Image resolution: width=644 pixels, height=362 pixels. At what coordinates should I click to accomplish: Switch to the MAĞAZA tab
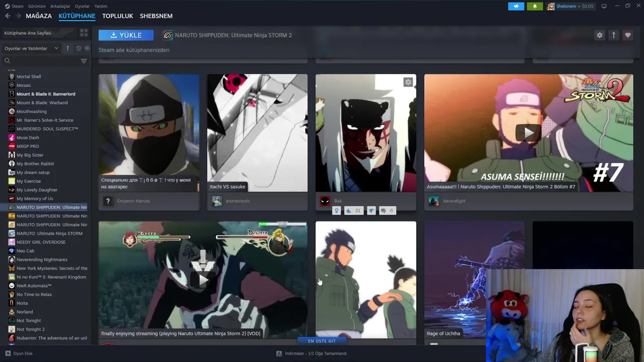point(39,16)
